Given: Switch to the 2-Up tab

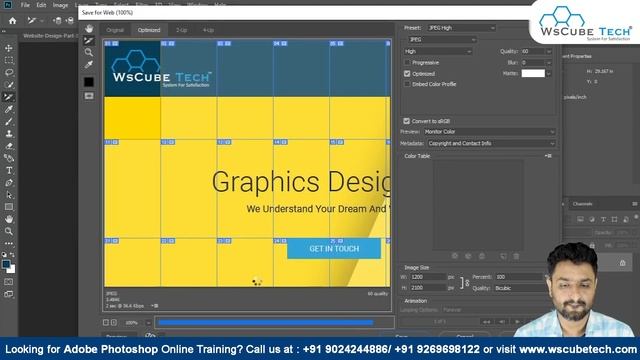Looking at the screenshot, I should tap(181, 30).
